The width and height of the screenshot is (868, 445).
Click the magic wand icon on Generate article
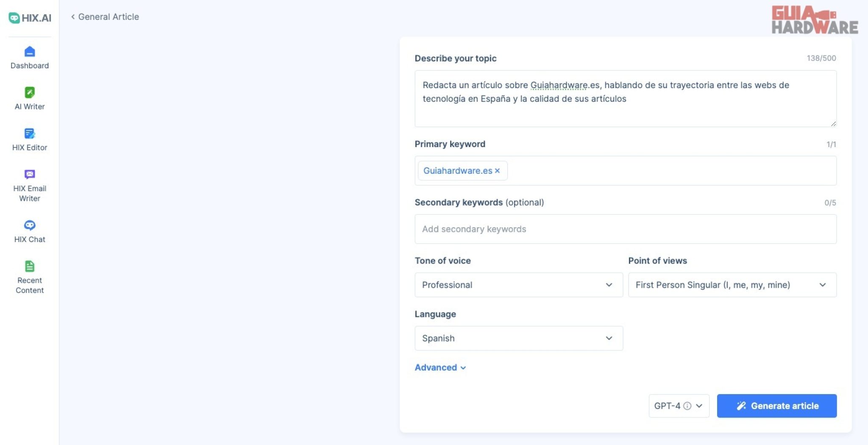tap(741, 406)
